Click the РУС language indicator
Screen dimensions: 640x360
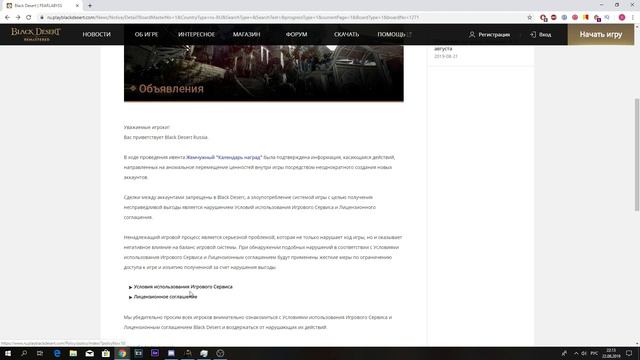[x=594, y=353]
